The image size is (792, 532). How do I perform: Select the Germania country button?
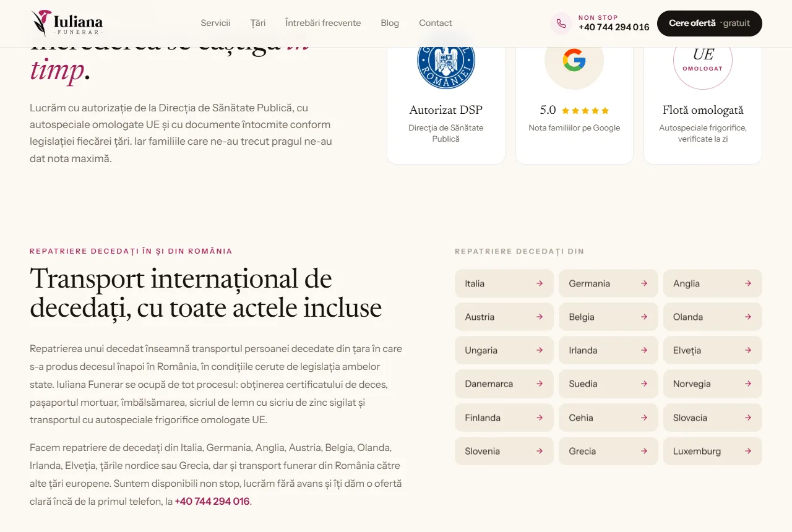coord(608,283)
